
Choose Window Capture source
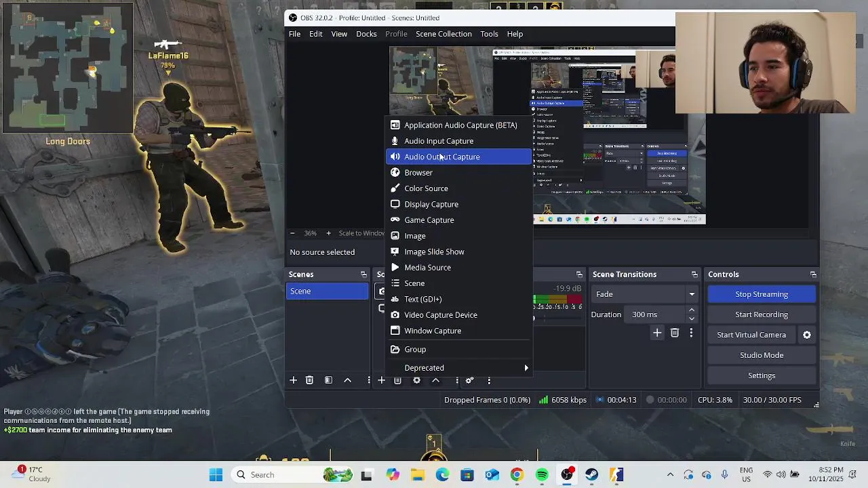(459, 331)
